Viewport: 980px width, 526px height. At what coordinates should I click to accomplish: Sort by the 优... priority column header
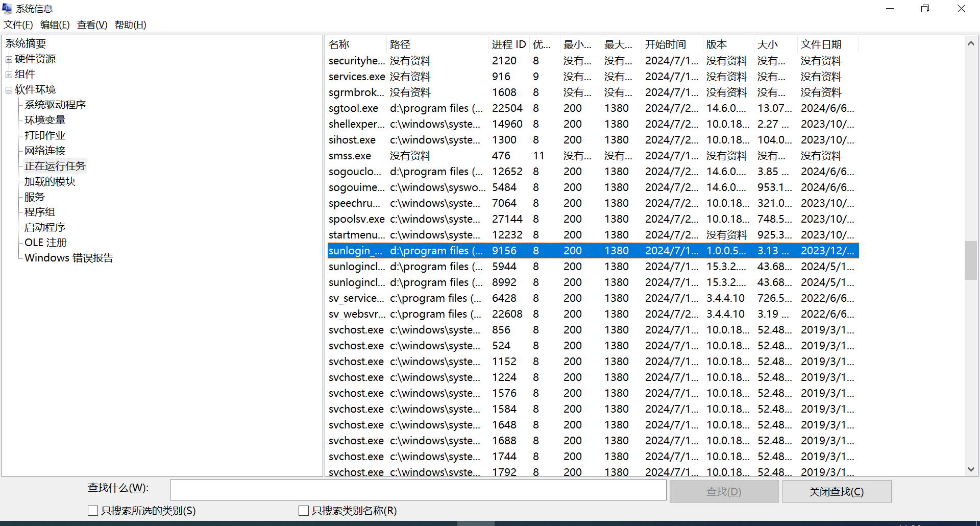click(545, 44)
